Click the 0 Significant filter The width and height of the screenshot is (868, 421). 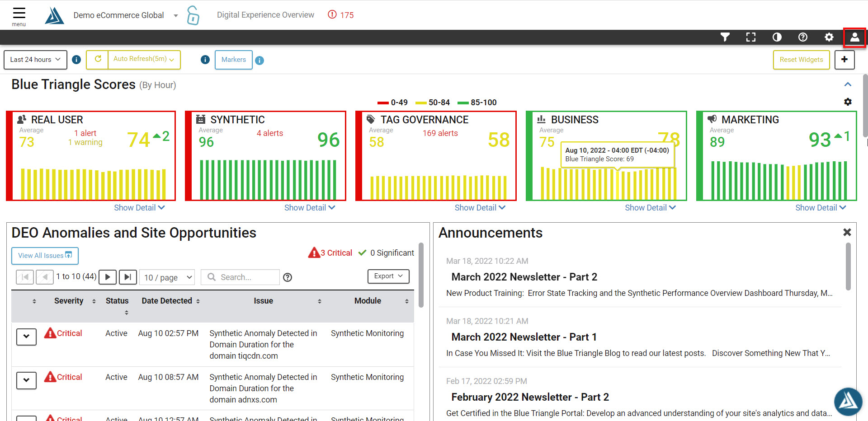tap(386, 253)
